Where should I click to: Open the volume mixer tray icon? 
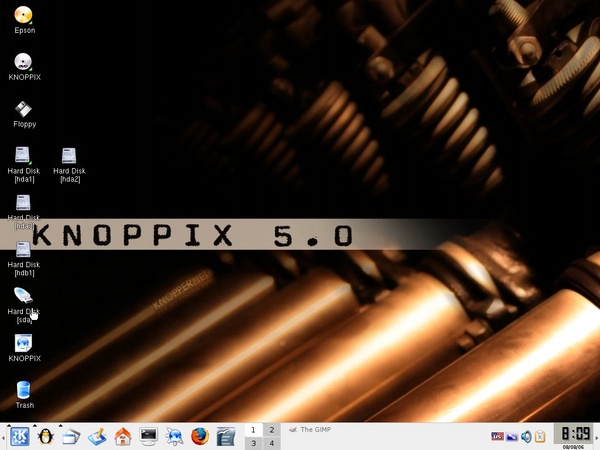(x=525, y=437)
